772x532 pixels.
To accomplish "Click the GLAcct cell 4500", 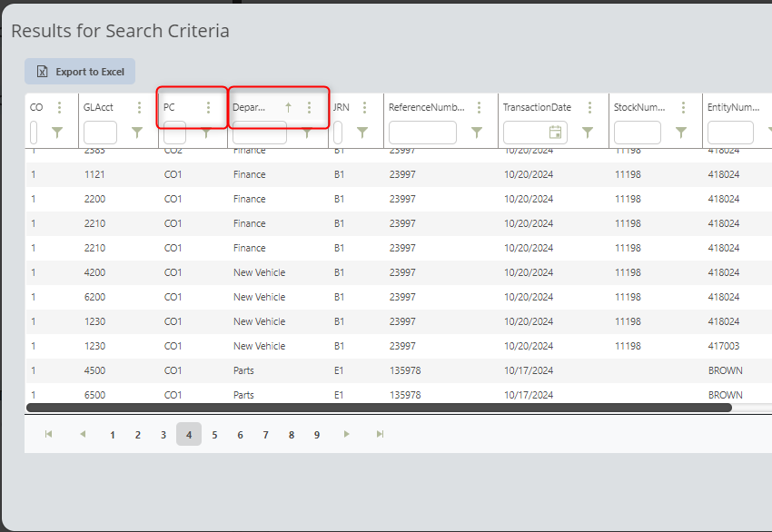I will click(94, 370).
